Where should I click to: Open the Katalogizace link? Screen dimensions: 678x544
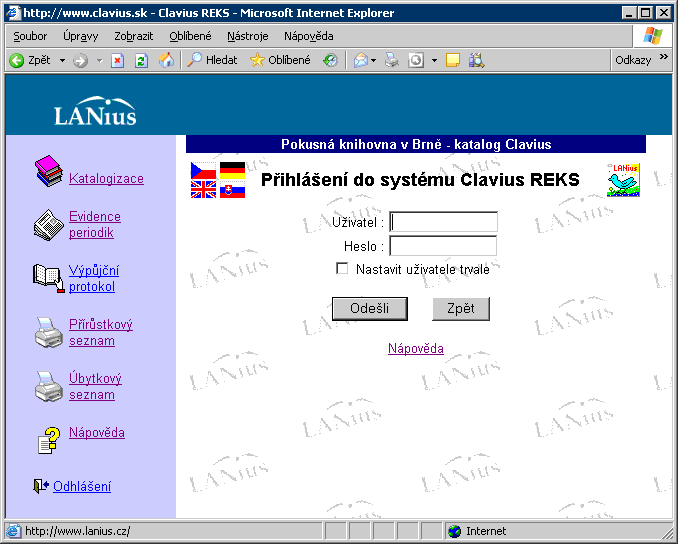point(106,179)
